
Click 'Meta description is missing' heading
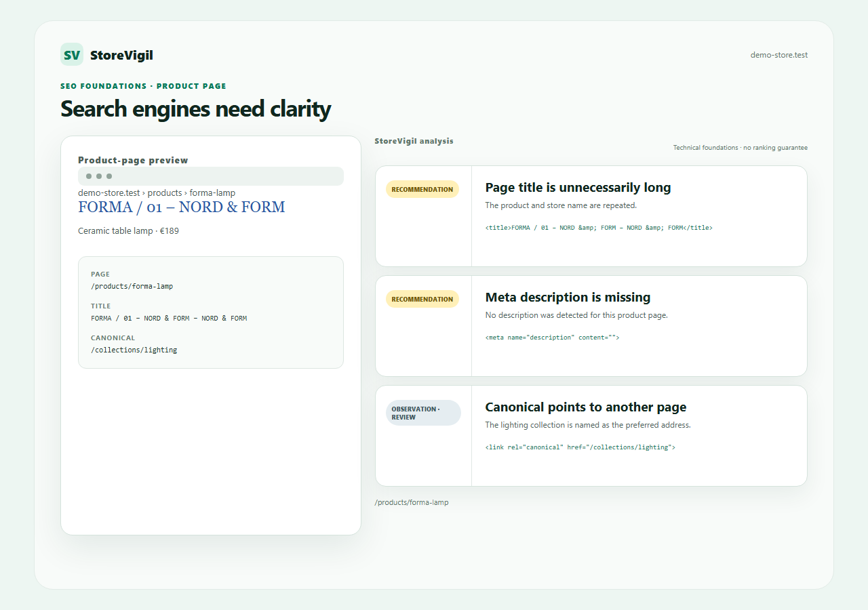(x=568, y=298)
